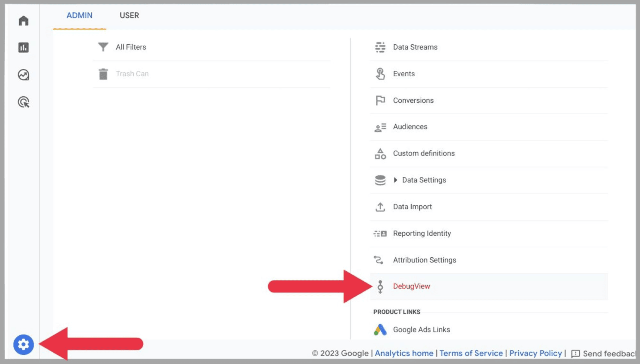The height and width of the screenshot is (364, 640).
Task: Open the Events configuration page
Action: (x=404, y=74)
